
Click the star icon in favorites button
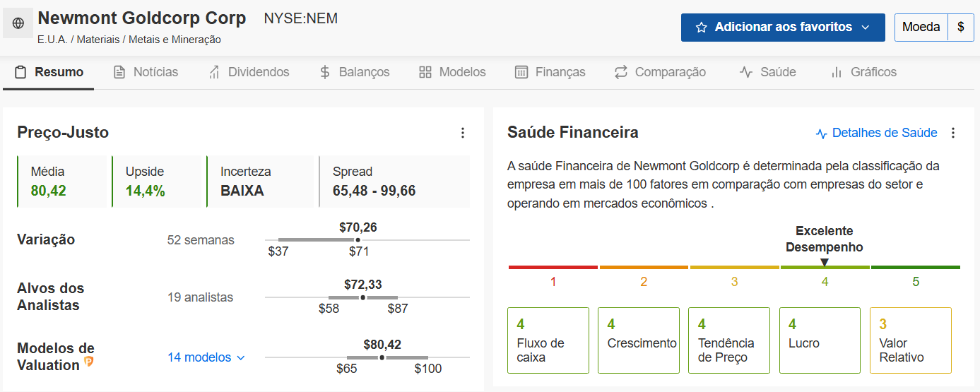pos(702,28)
